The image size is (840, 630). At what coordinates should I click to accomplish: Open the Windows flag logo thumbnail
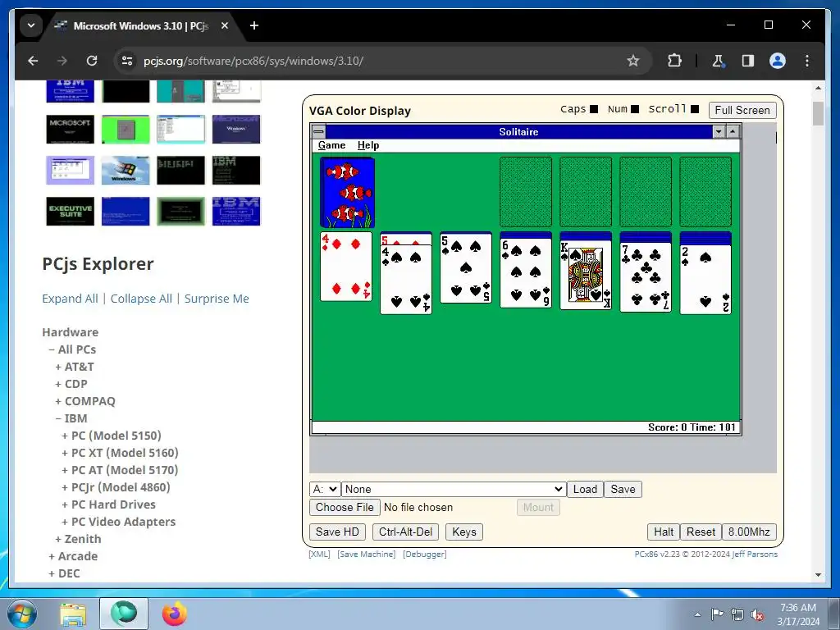click(x=126, y=171)
